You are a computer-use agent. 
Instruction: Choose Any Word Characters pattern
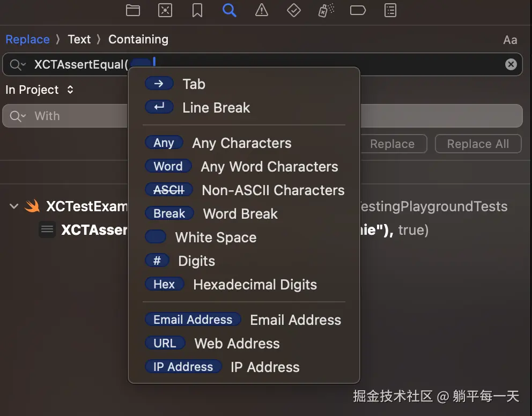(x=243, y=167)
